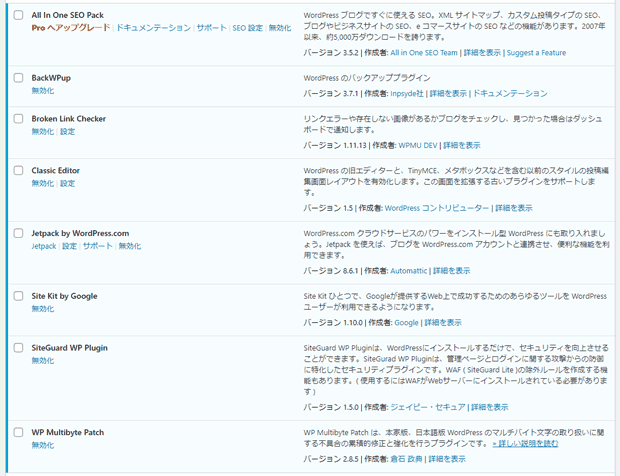This screenshot has width=620, height=476.
Task: Open SEO 設定 link
Action: tap(248, 28)
